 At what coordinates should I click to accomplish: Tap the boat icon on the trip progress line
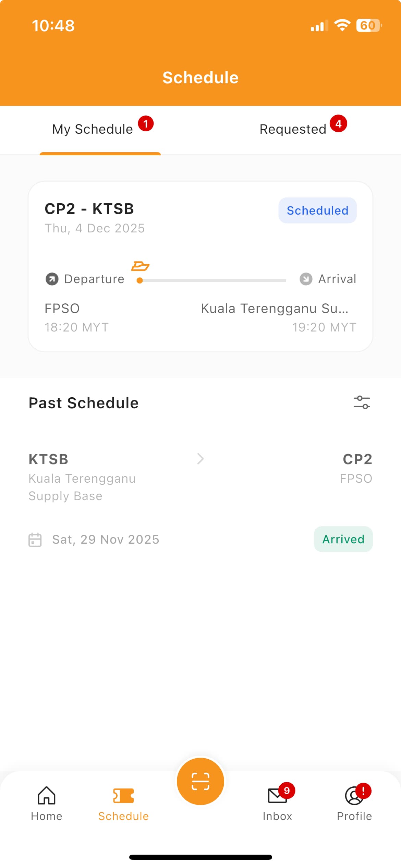141,266
